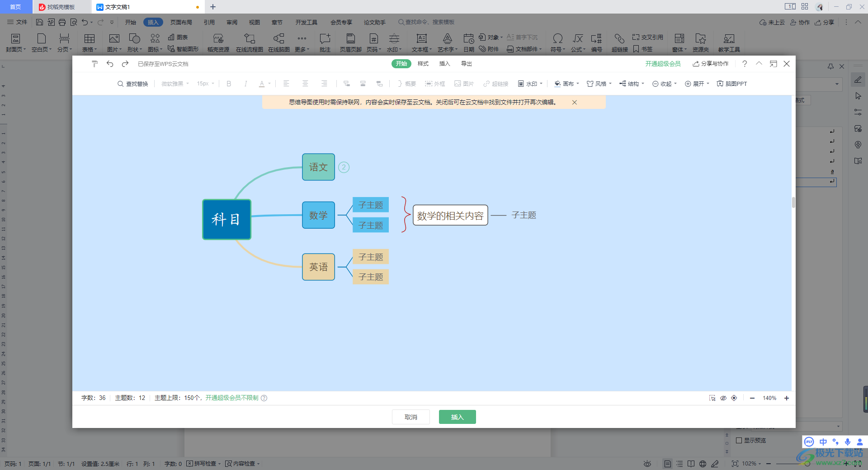Insert a 图片 image into topic

[x=464, y=84]
